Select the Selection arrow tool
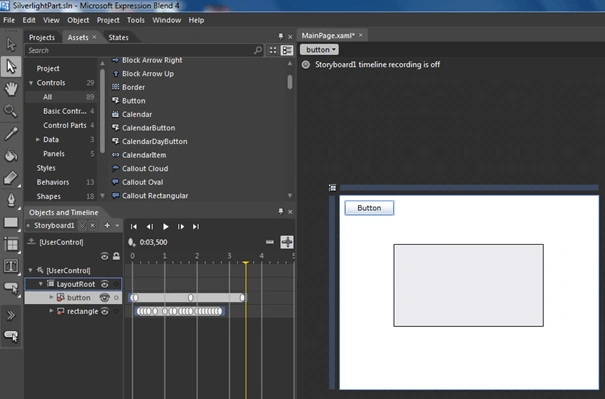The height and width of the screenshot is (399, 605). (11, 44)
